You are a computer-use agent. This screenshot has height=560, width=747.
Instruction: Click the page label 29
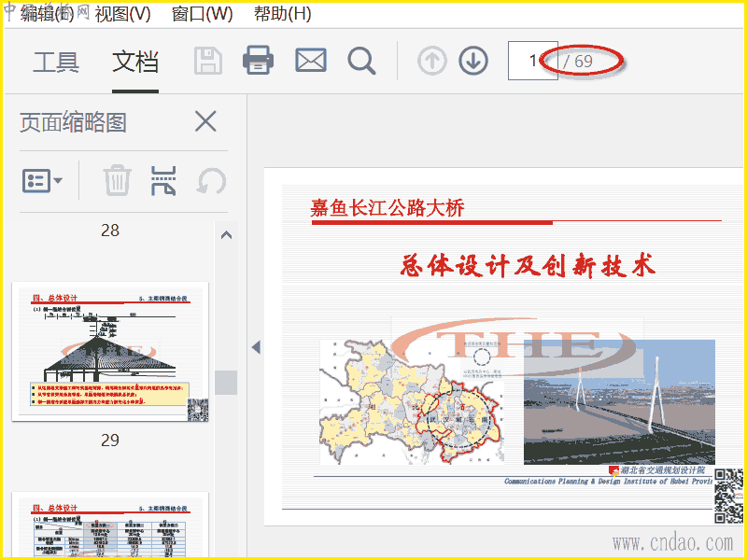110,440
